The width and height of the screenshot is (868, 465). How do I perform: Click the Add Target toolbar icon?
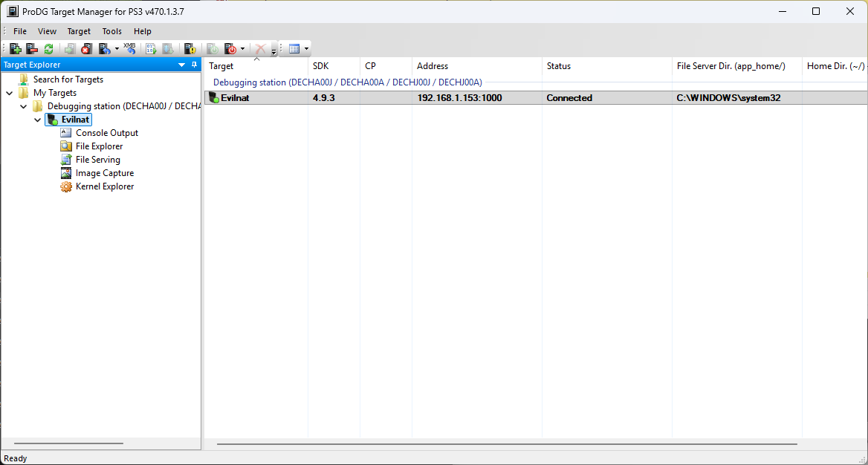pos(16,49)
